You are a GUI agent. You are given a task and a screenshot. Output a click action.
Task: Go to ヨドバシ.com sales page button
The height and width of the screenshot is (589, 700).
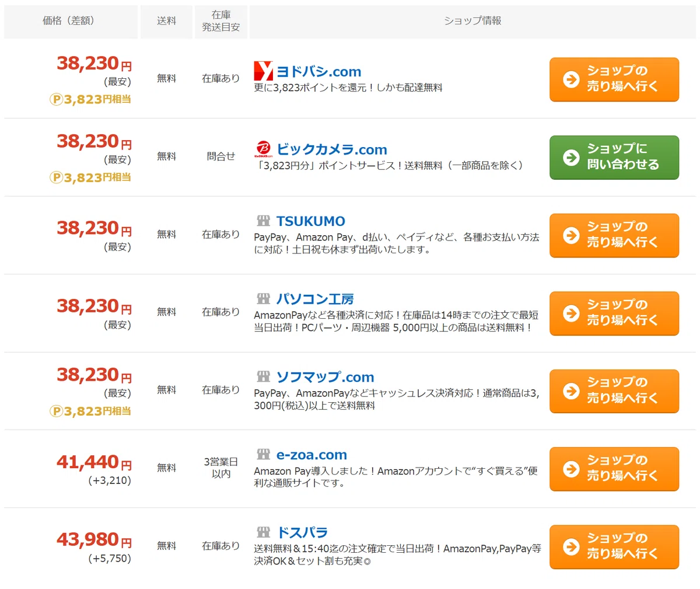click(x=614, y=79)
